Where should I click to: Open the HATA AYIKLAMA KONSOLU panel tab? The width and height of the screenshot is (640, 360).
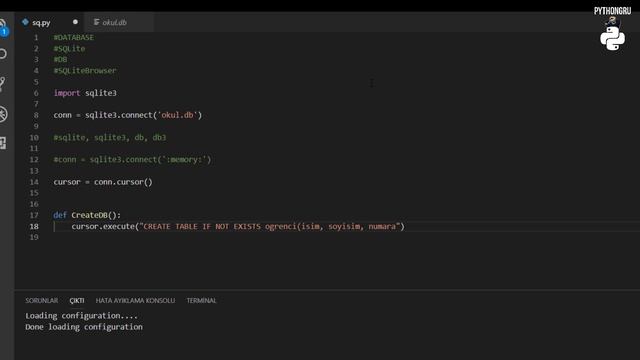(x=135, y=300)
